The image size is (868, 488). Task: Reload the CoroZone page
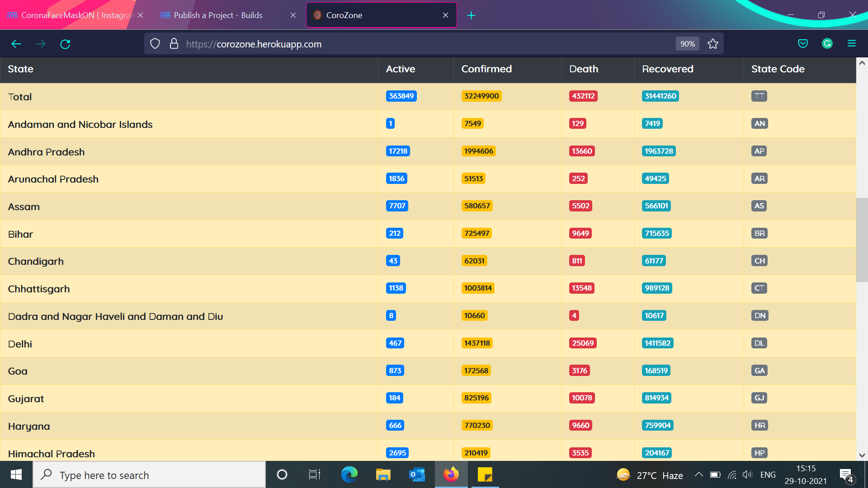pos(65,44)
